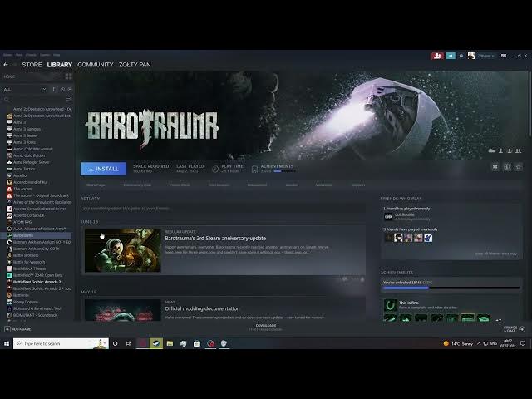This screenshot has width=532, height=399.
Task: Open the Community Hub link
Action: pos(137,185)
